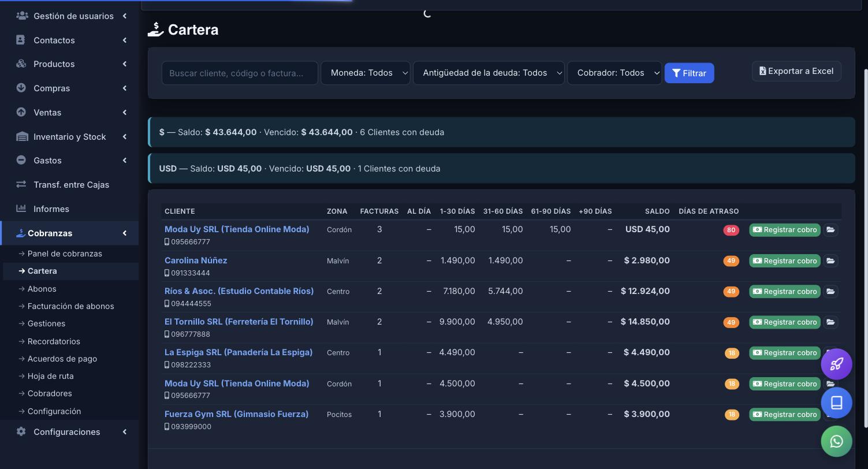This screenshot has height=469, width=868.
Task: Open the Abonos submenu item
Action: tap(42, 289)
